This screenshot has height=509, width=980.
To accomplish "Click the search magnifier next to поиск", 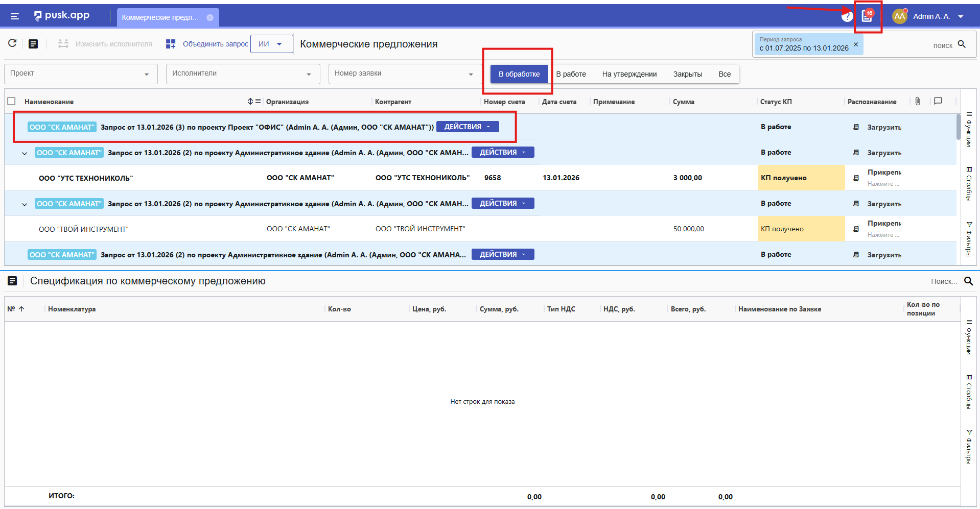I will 962,44.
